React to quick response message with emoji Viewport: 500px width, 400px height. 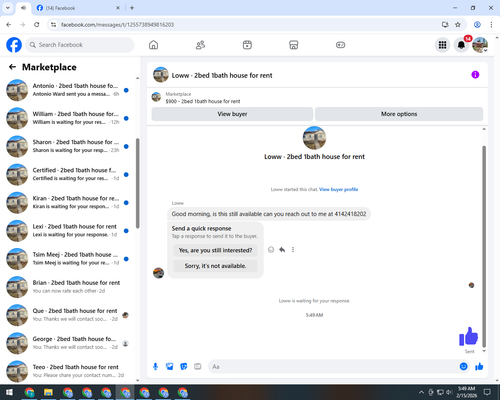pyautogui.click(x=271, y=250)
